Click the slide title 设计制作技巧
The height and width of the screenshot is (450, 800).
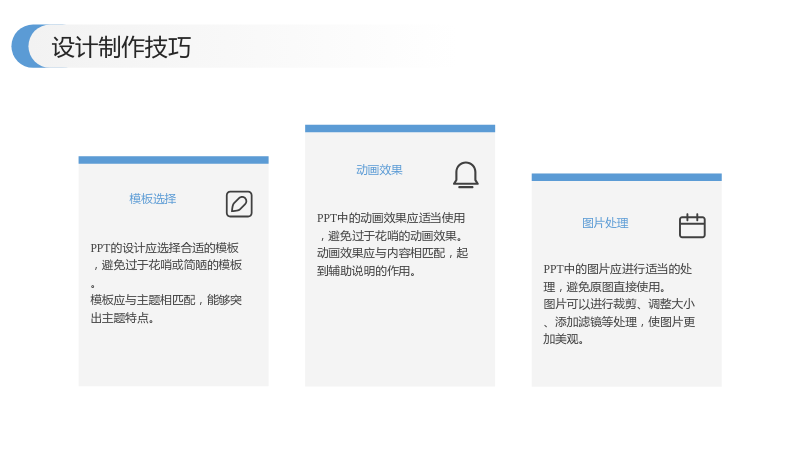(121, 47)
